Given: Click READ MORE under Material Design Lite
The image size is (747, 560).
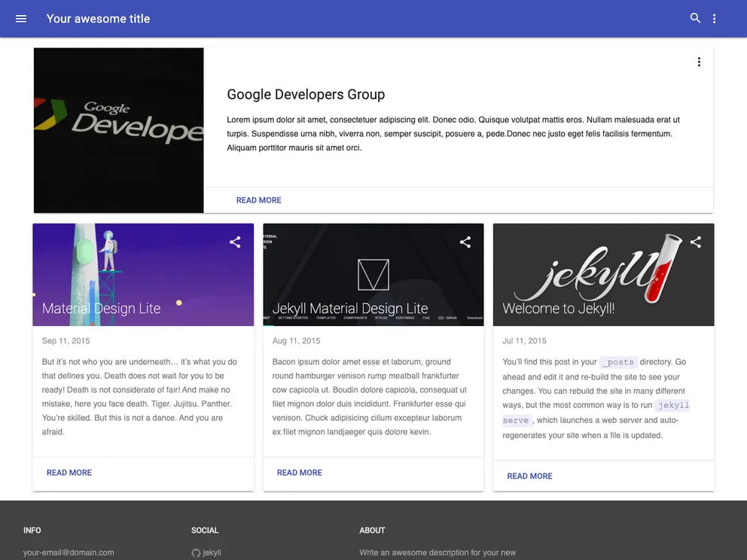Looking at the screenshot, I should point(69,473).
